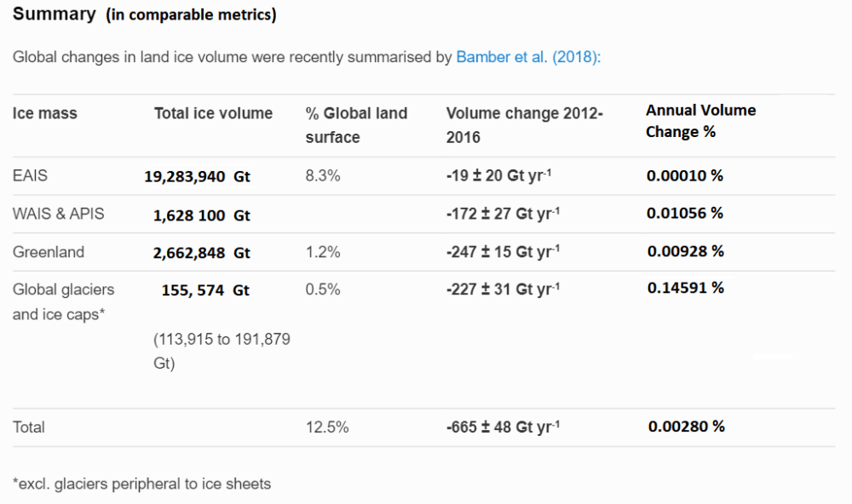
Task: Select the Greenland row label
Action: 49,252
